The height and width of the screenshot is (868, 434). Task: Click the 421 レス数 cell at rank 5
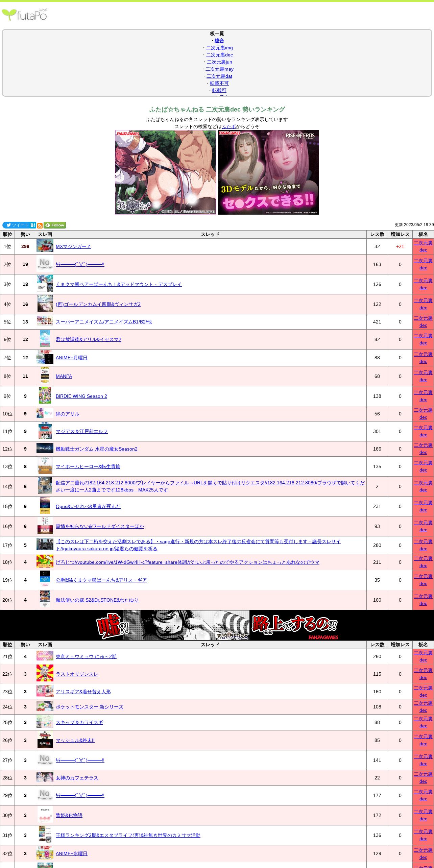coord(377,322)
